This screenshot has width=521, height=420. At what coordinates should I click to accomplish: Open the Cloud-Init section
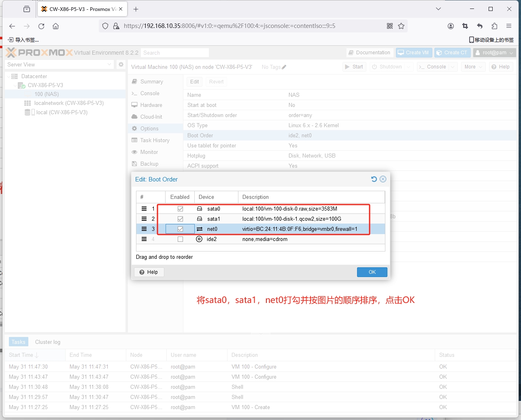(x=156, y=117)
